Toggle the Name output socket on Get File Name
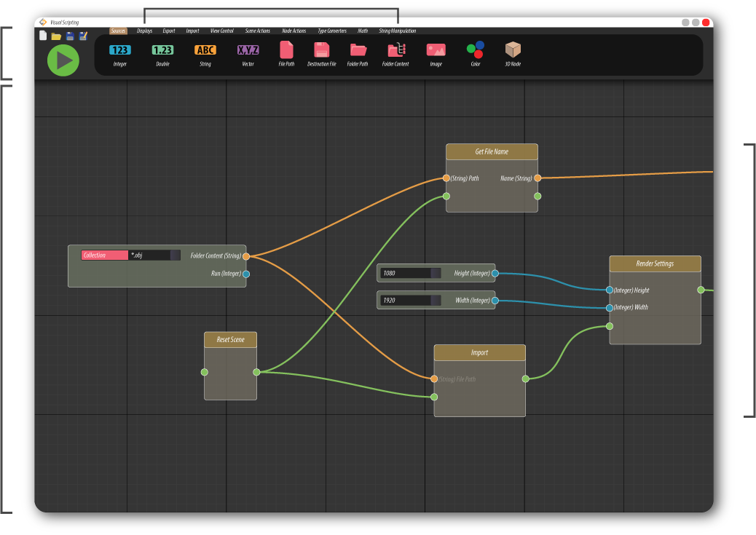 coord(537,178)
